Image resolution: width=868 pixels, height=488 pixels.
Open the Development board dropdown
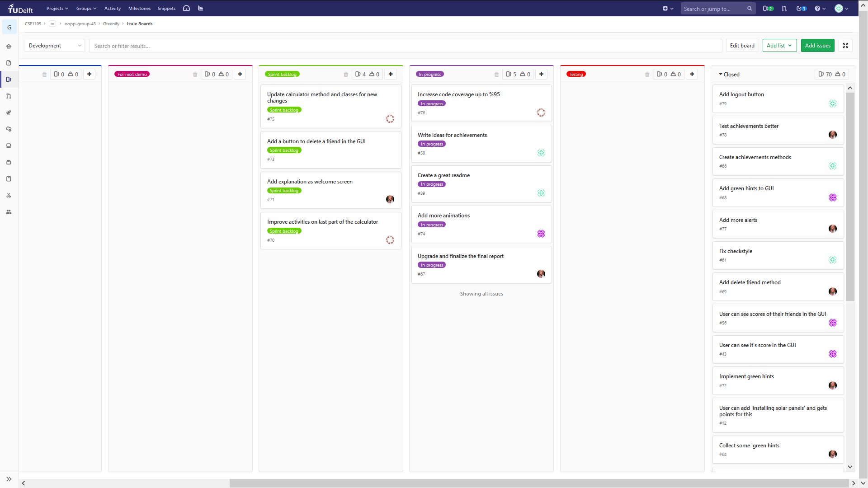55,46
